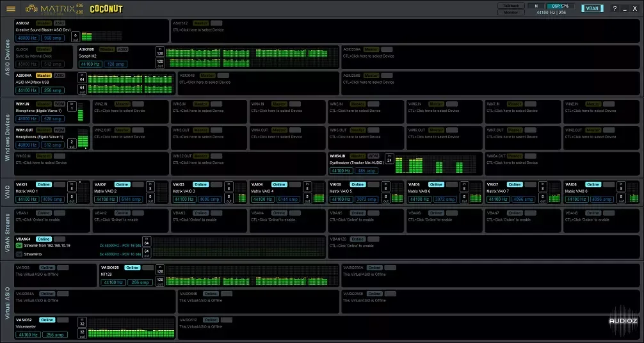This screenshot has height=343, width=644.
Task: Click the ASIO64A 'in 64' channel box
Action: pos(82,77)
